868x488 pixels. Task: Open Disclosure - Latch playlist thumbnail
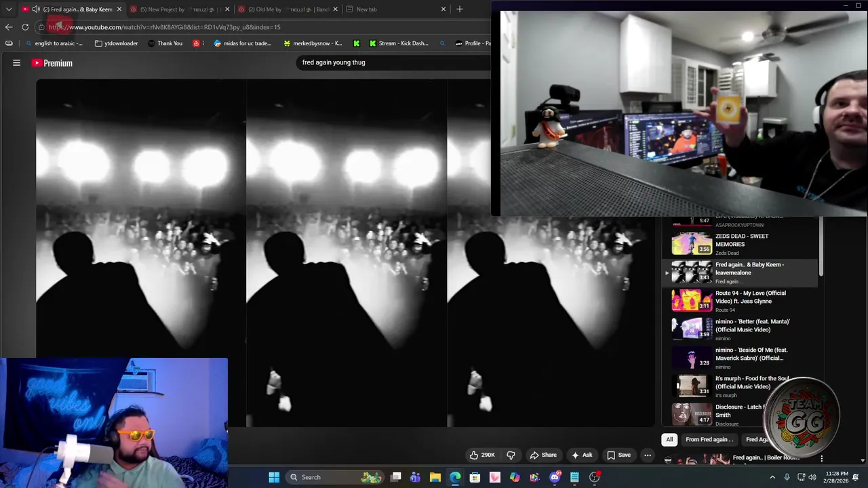click(x=692, y=414)
